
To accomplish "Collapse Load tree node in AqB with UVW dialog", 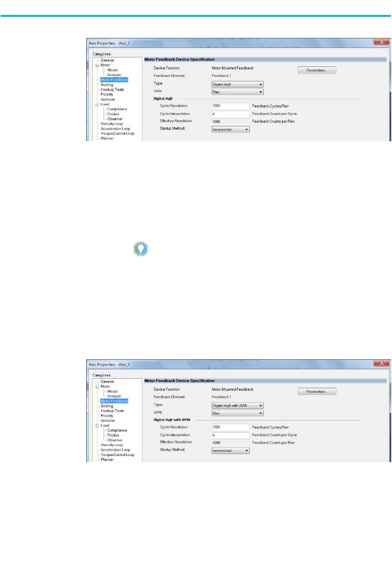I will [97, 425].
